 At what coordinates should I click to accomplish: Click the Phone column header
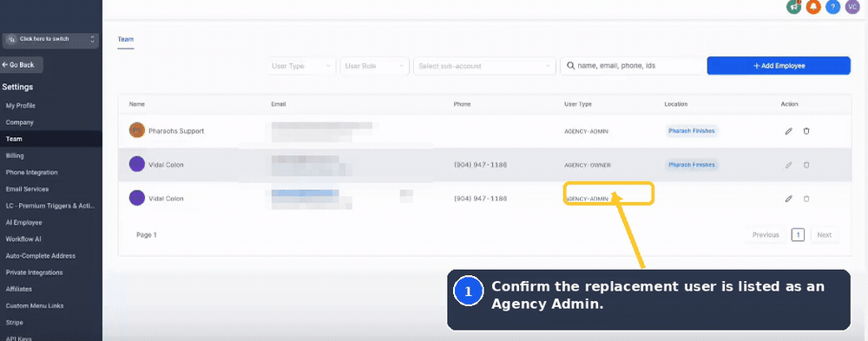(463, 104)
